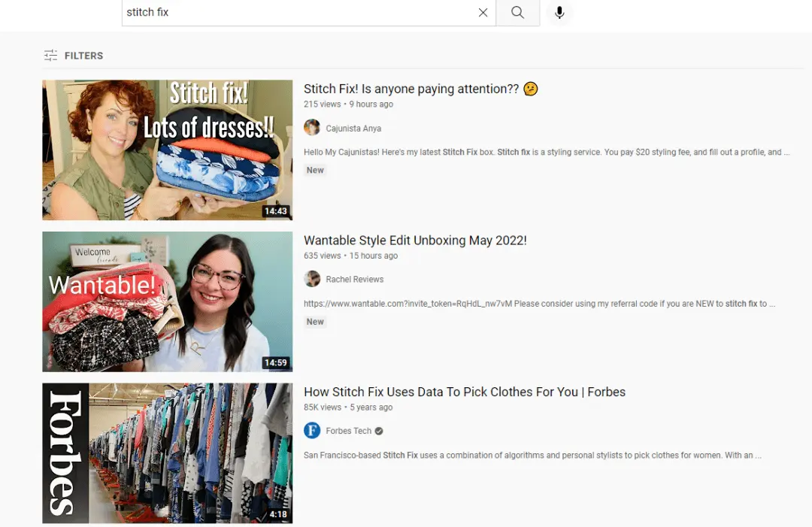Viewport: 812px width, 527px height.
Task: Click the wantable.com invite link description
Action: coord(539,304)
